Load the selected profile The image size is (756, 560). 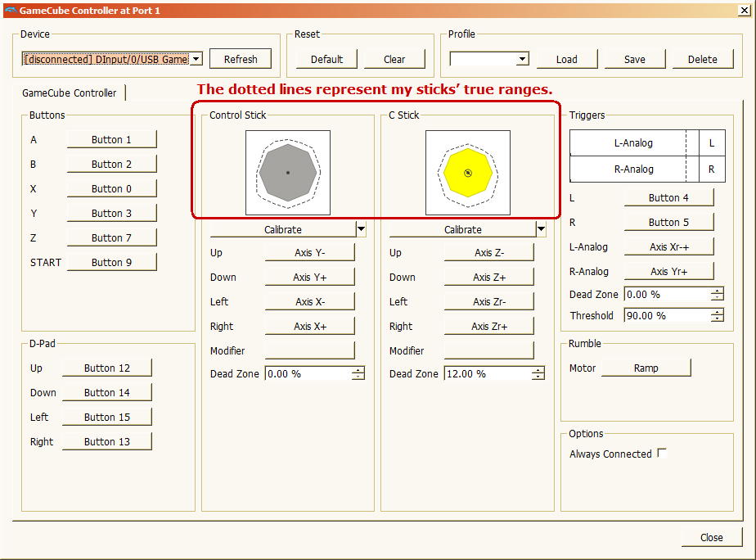click(566, 59)
